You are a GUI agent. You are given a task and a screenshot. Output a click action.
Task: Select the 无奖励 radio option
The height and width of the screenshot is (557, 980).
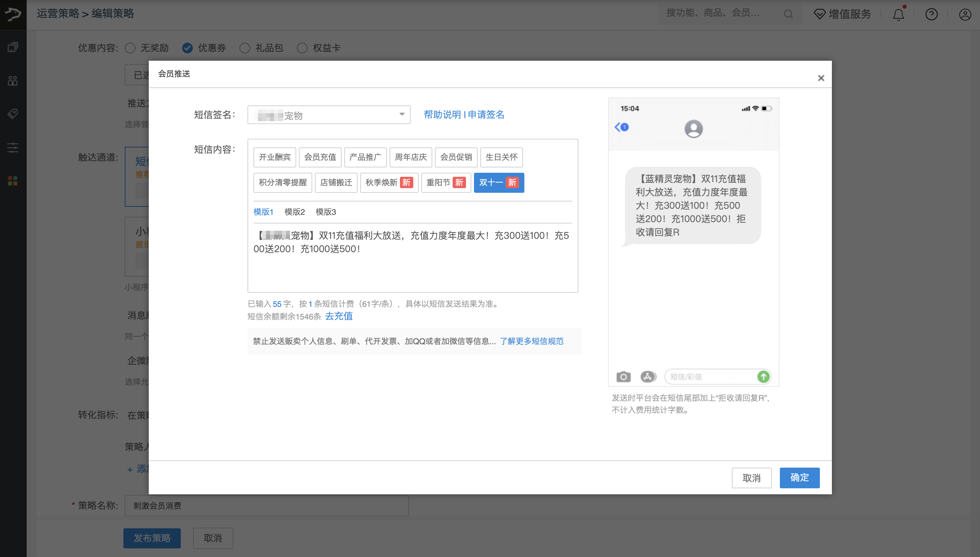[x=130, y=48]
